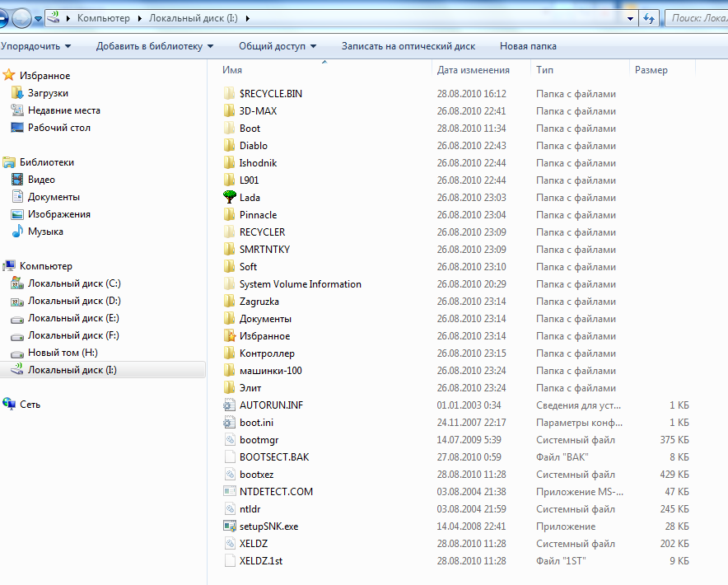The height and width of the screenshot is (585, 728).
Task: Click the Документы library icon in sidebar
Action: (17, 197)
